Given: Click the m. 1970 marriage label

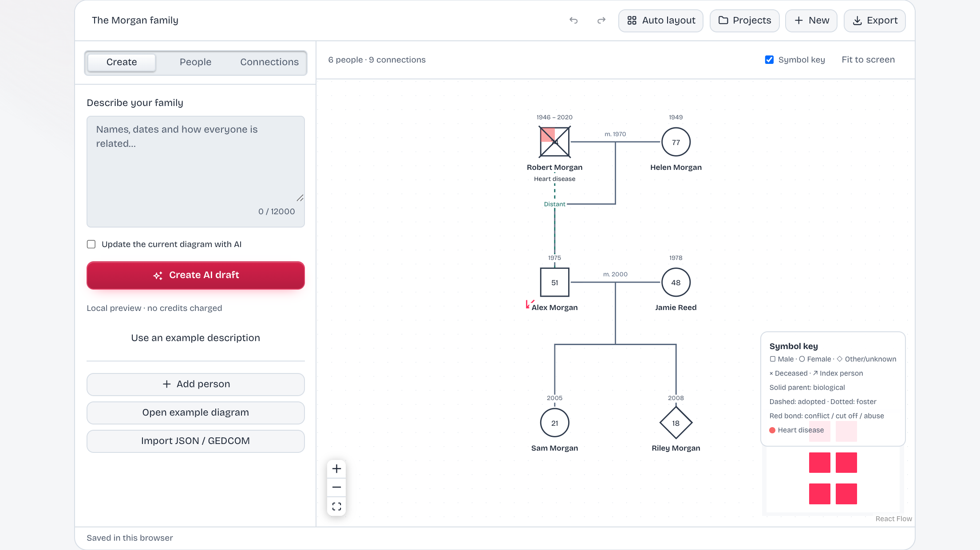Looking at the screenshot, I should tap(615, 134).
